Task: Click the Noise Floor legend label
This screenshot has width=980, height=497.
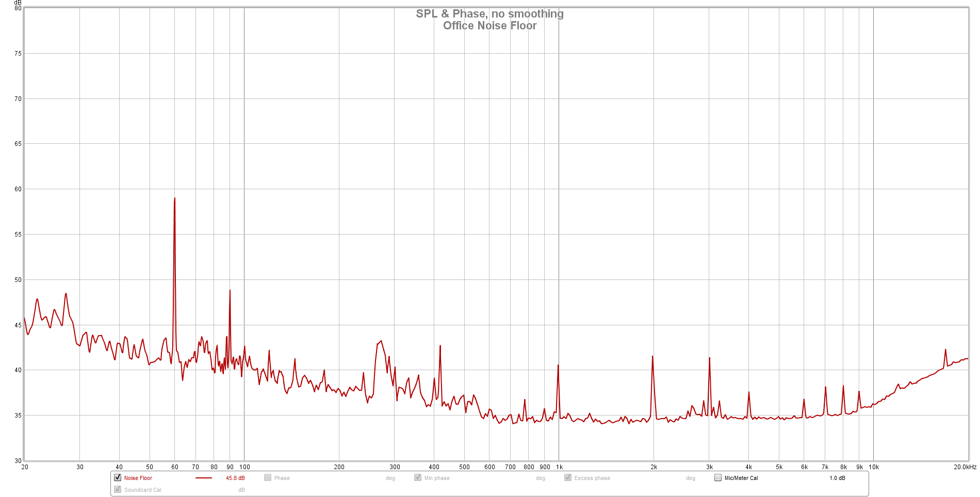Action: point(138,478)
